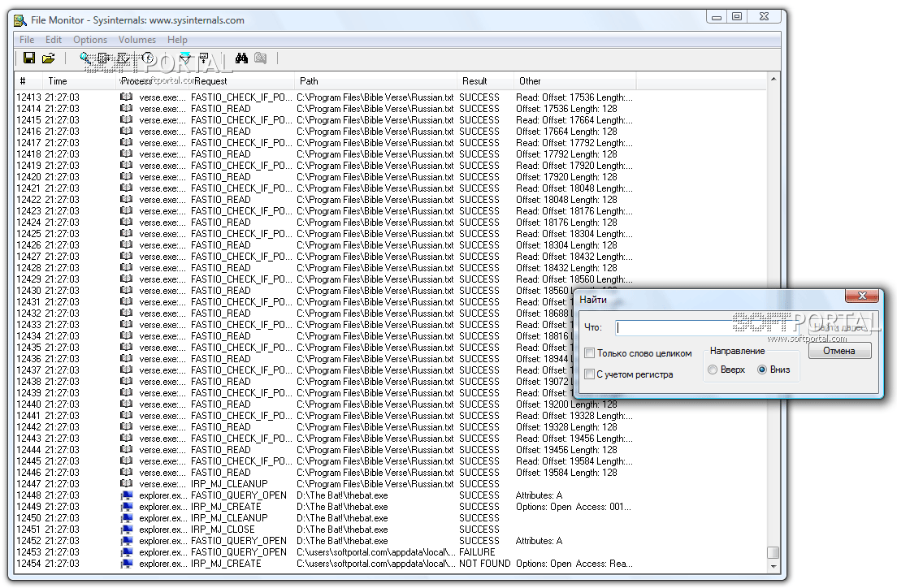The height and width of the screenshot is (588, 897).
Task: Select the 'Вниз' direction radio button
Action: [x=762, y=370]
